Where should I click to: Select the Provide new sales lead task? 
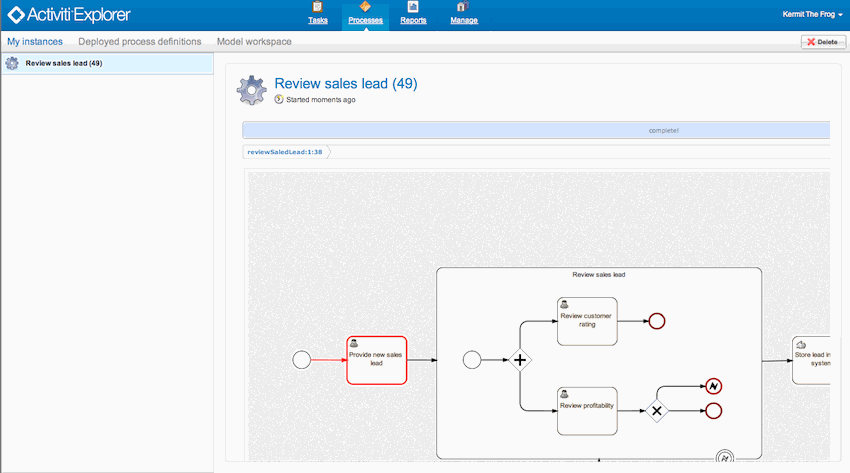coord(377,360)
